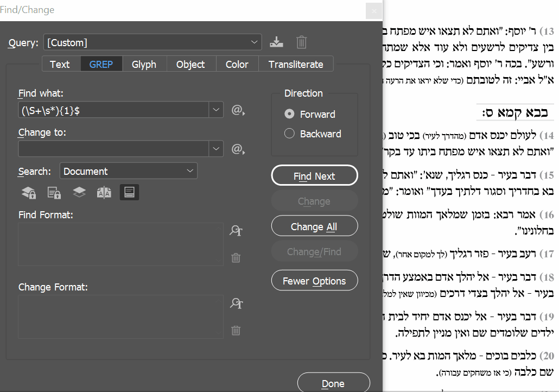
Task: Expand Find what history dropdown arrow
Action: tap(216, 110)
